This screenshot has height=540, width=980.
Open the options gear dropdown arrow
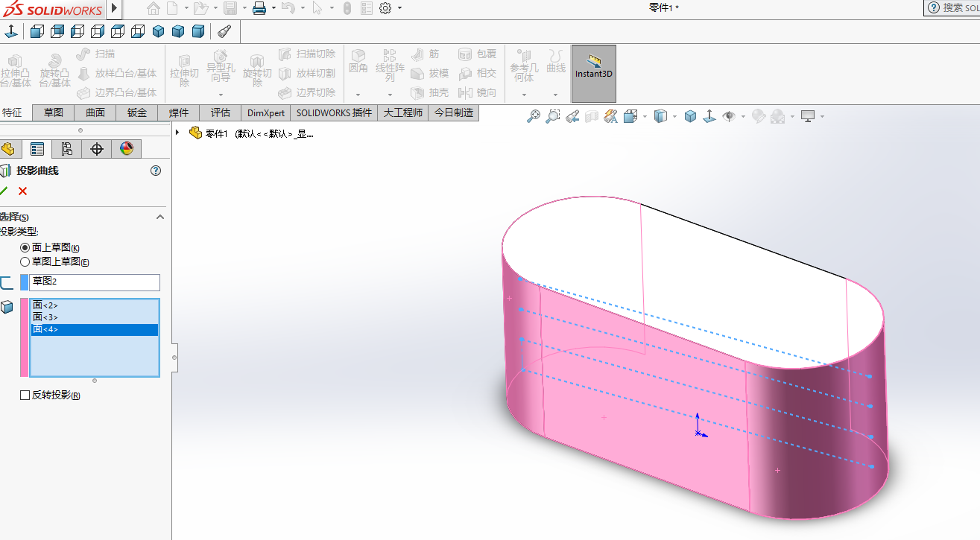(399, 8)
